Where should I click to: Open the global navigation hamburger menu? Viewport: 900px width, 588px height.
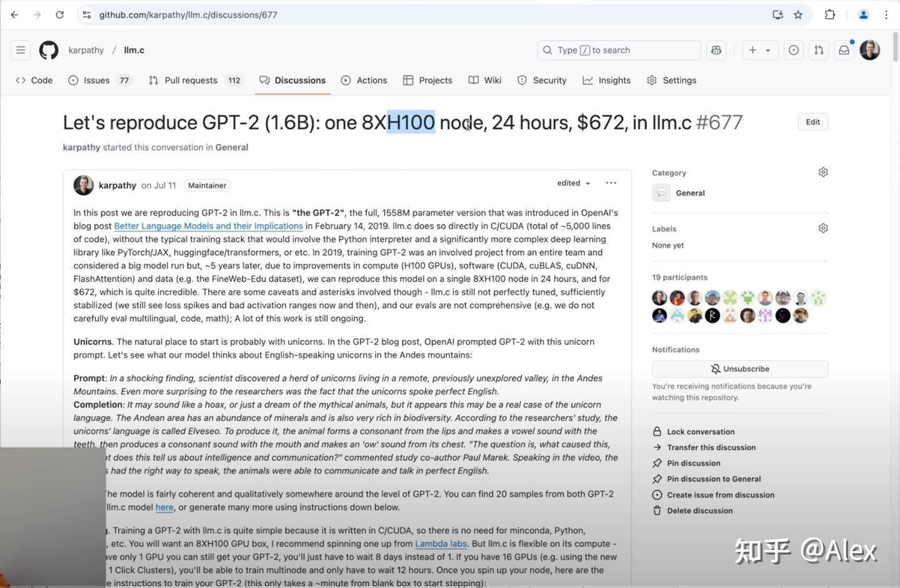point(20,49)
